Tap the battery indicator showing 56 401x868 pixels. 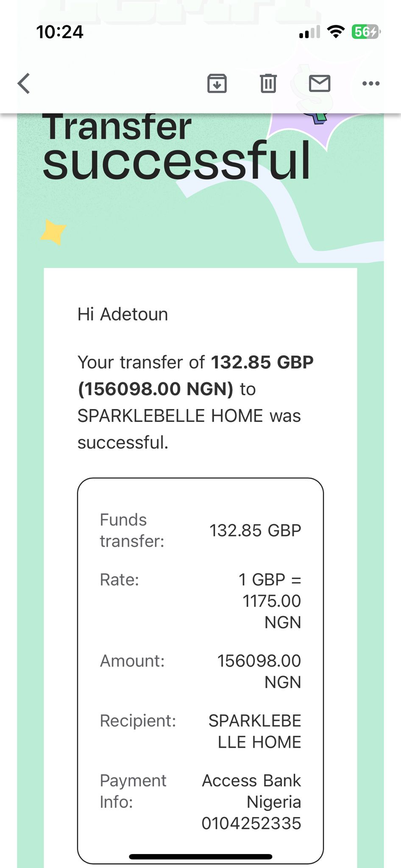[366, 32]
